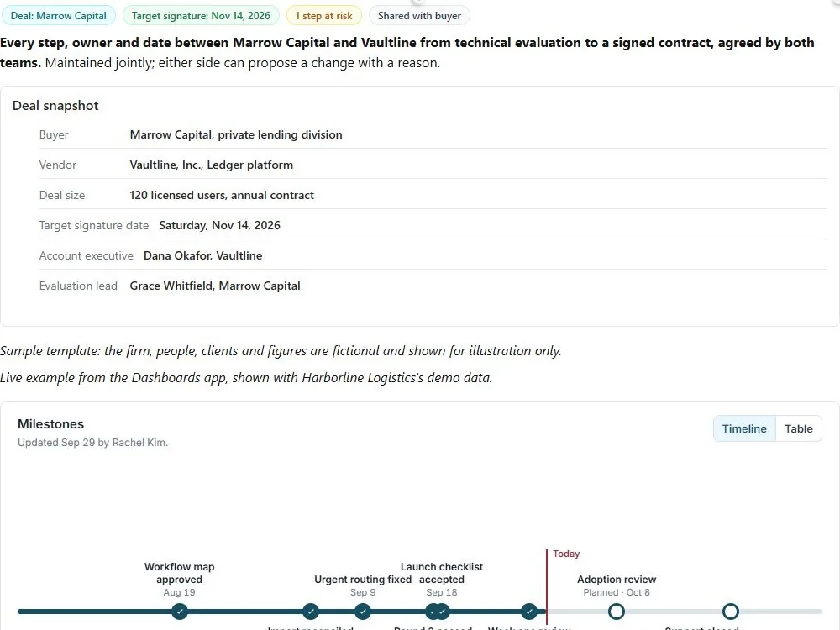Click the 'Launch checklist accepted' label

[442, 573]
